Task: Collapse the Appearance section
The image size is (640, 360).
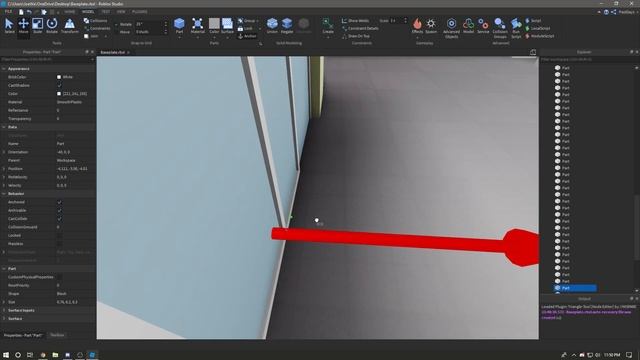Action: tap(4, 69)
